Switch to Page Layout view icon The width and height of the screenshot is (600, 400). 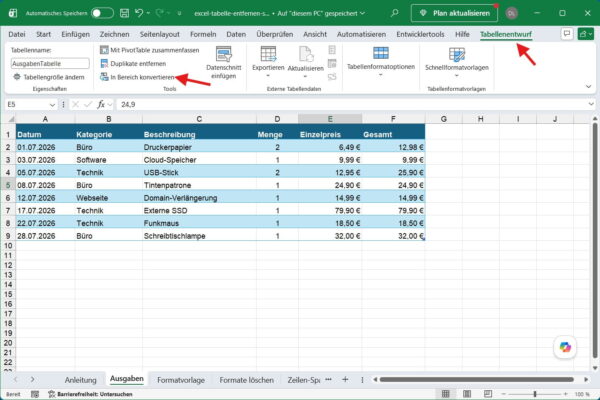tap(467, 394)
